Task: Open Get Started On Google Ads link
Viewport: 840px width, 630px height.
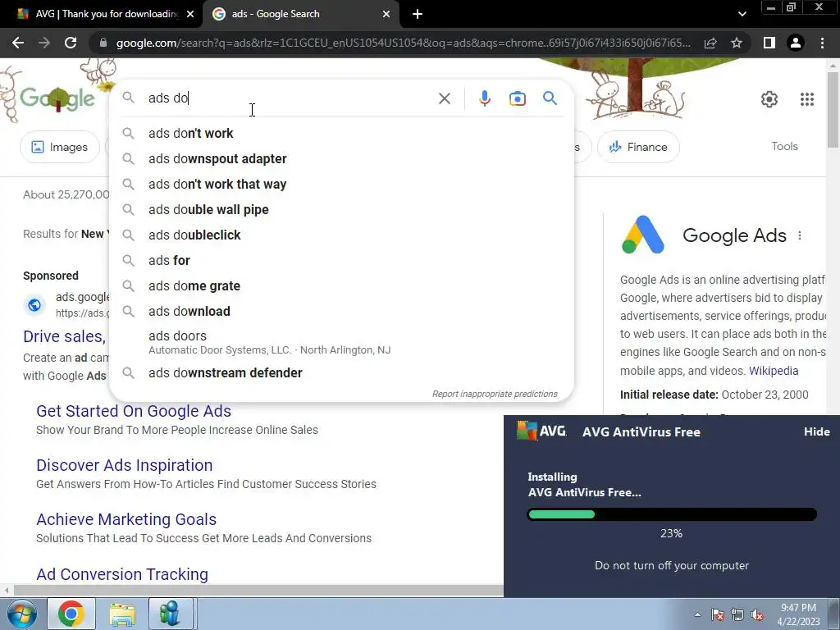Action: point(134,411)
